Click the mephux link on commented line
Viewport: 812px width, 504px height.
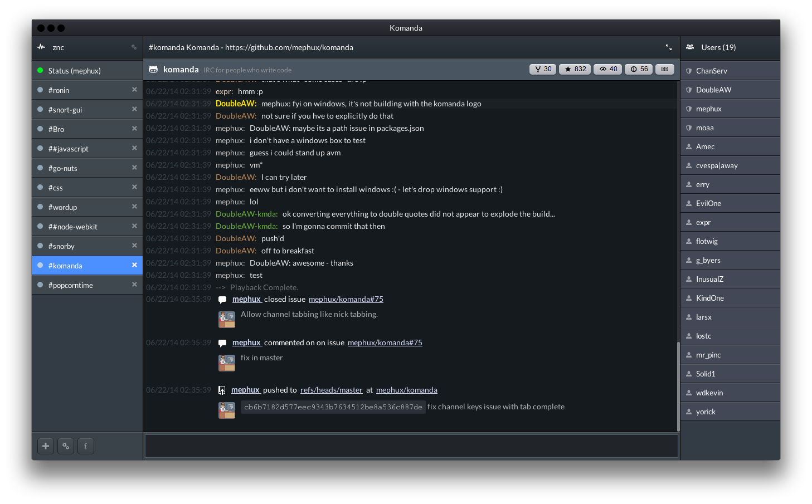(246, 342)
